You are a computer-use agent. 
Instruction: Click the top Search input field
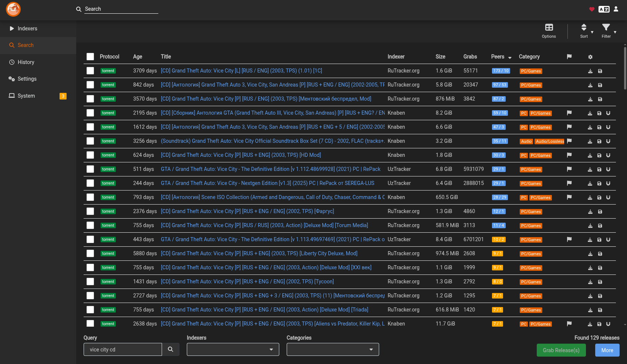coord(121,9)
